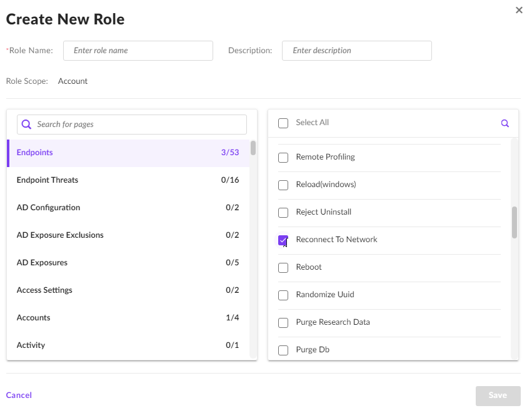Click the Remote Profiling label

[325, 157]
